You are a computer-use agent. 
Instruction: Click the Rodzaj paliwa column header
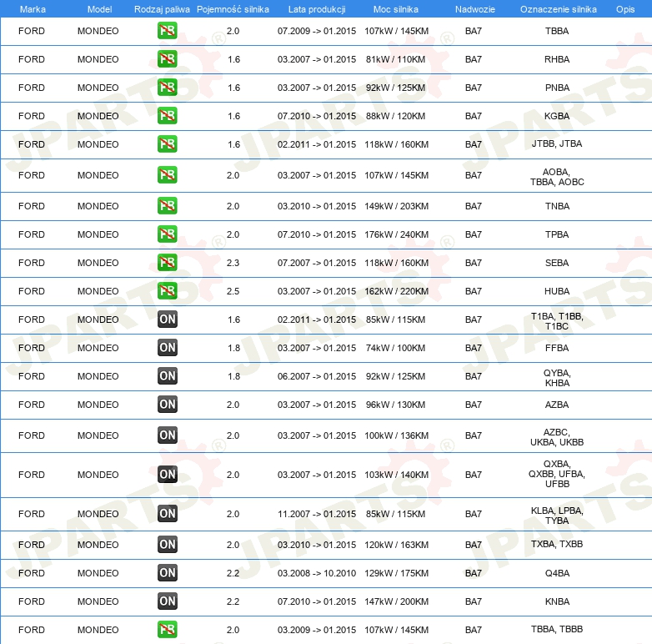pos(162,8)
